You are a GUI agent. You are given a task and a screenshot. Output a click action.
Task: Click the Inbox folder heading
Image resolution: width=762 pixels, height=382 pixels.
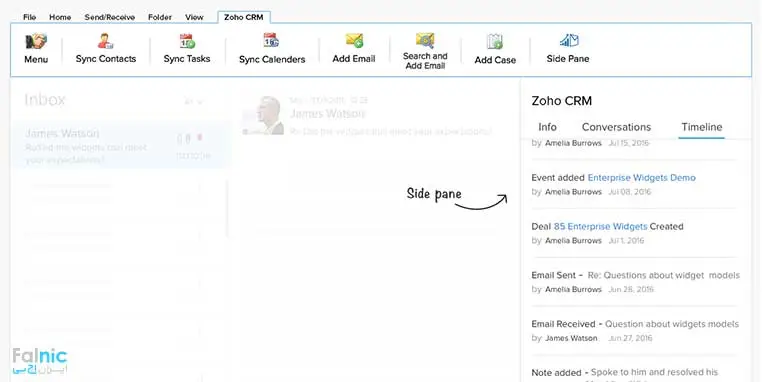point(45,100)
